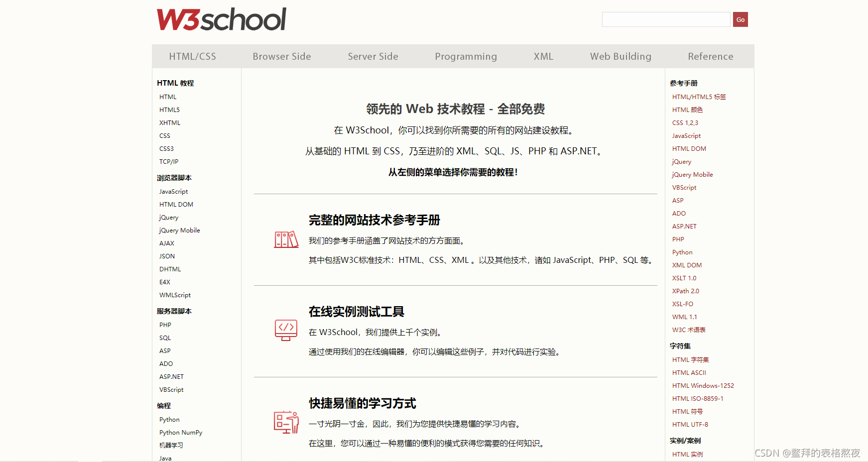Image resolution: width=868 pixels, height=462 pixels.
Task: Select the AJAX tutorial link
Action: [167, 243]
